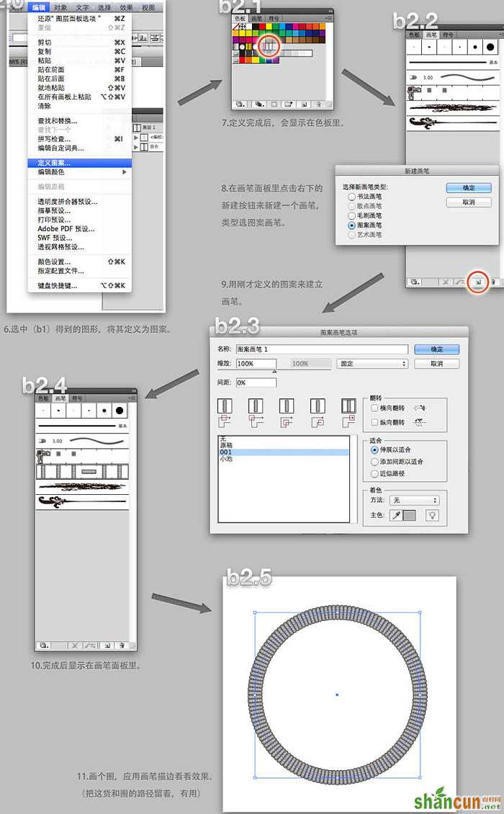
Task: Select the end tile icon with double bars
Action: pos(348,406)
